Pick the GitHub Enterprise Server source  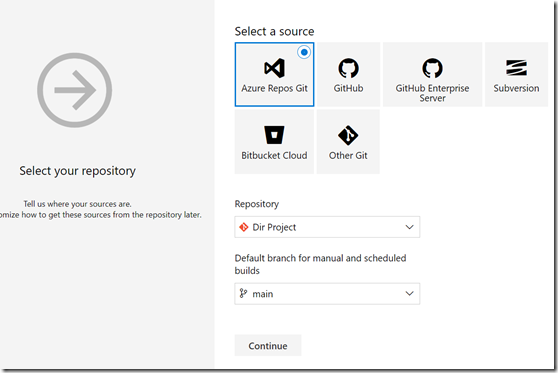(432, 74)
